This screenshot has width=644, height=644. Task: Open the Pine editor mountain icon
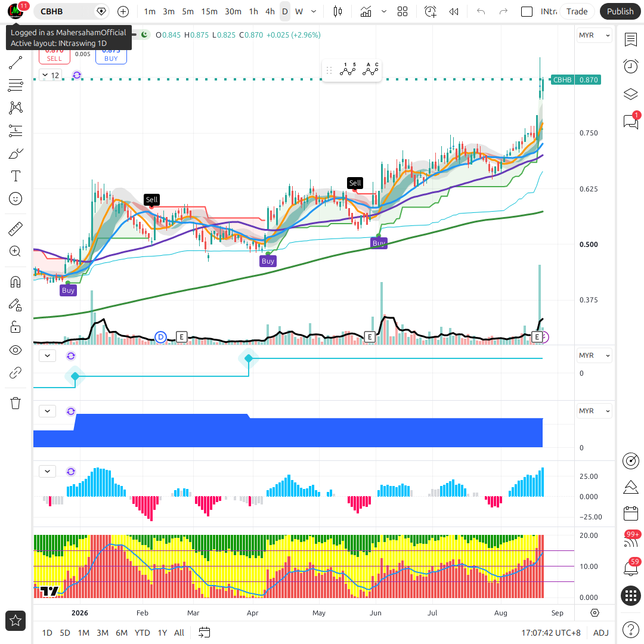click(x=630, y=487)
